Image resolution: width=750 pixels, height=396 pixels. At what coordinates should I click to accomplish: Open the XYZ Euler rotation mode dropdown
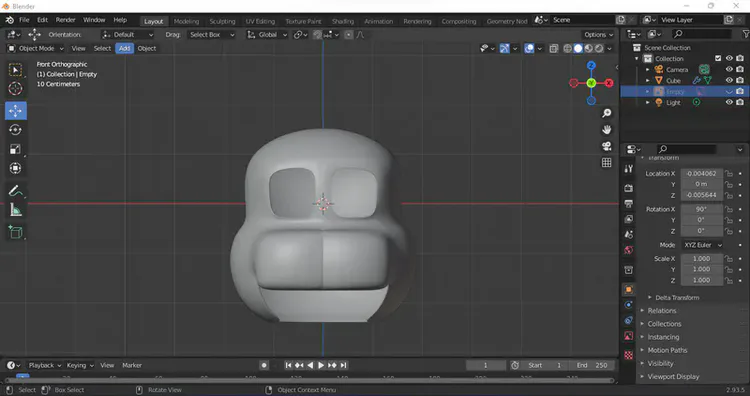coord(702,245)
